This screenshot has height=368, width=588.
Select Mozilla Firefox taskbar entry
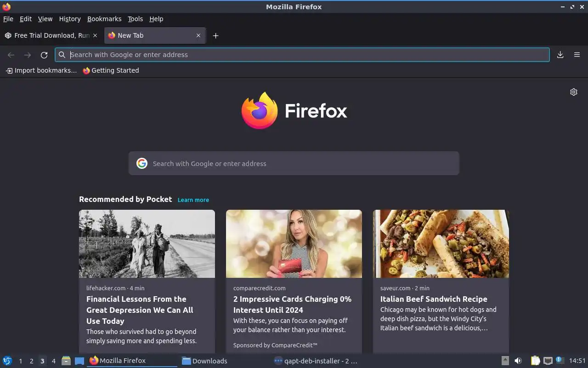point(132,361)
